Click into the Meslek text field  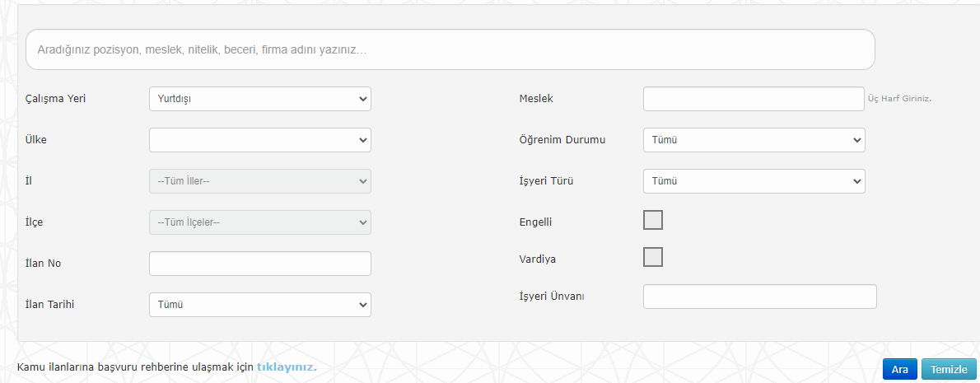pyautogui.click(x=754, y=99)
